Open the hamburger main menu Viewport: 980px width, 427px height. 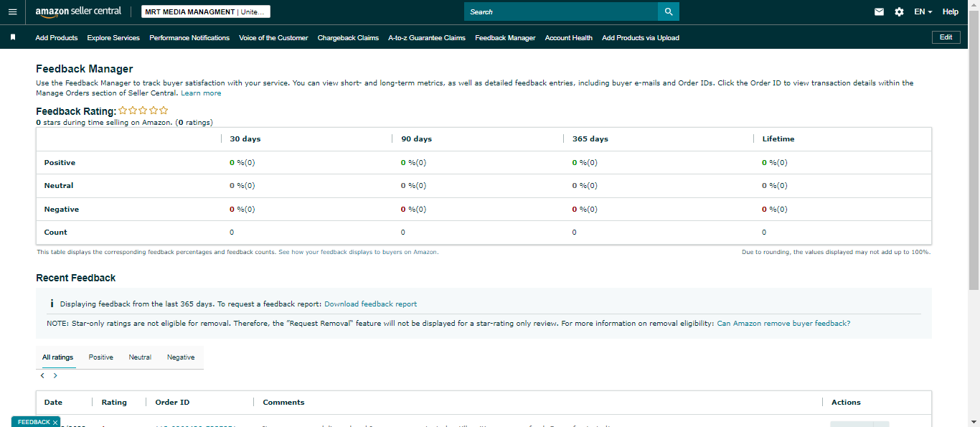12,12
